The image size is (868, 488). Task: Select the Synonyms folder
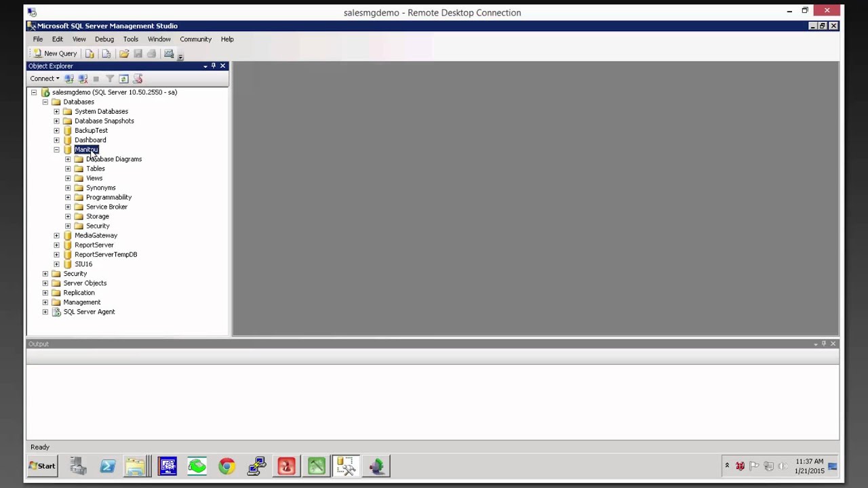(x=101, y=188)
